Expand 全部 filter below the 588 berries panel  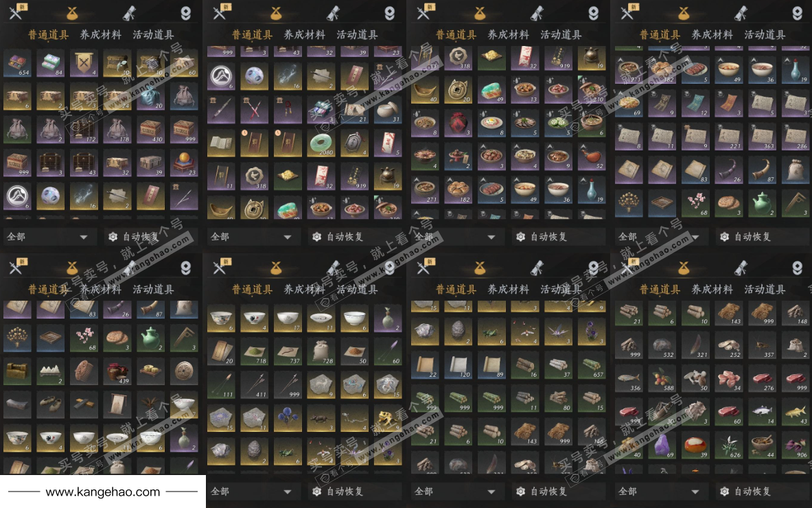pos(660,491)
